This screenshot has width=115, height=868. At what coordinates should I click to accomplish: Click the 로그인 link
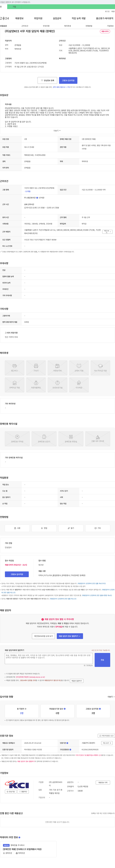[x=107, y=11]
